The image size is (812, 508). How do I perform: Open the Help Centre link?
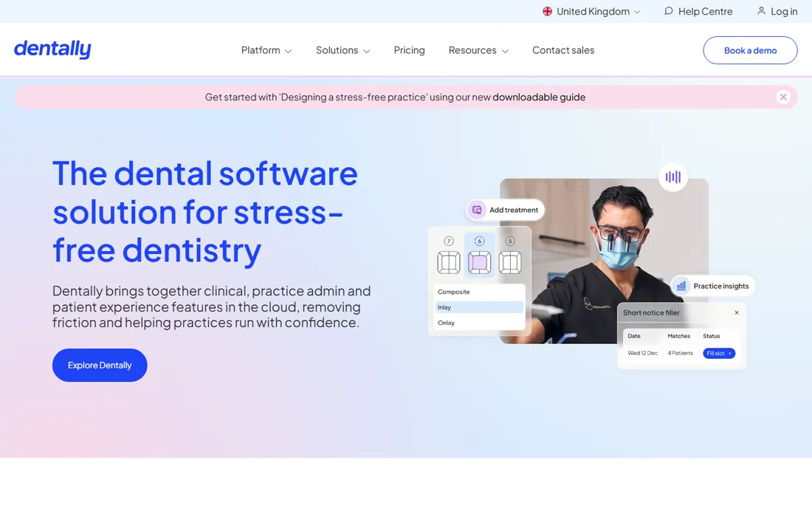click(x=698, y=11)
